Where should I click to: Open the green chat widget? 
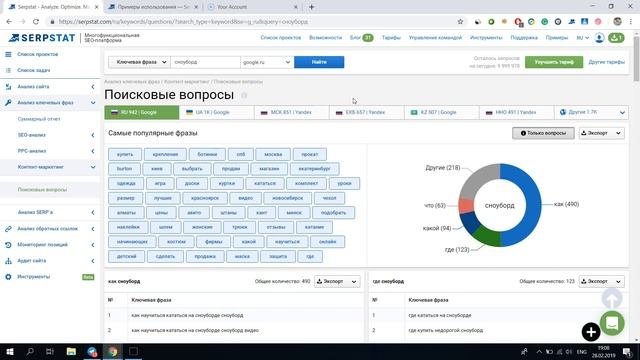click(x=612, y=323)
